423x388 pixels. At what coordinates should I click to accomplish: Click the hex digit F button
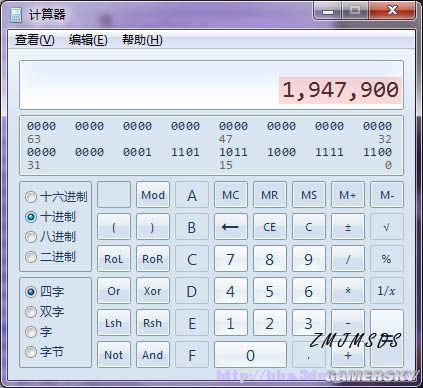point(192,355)
